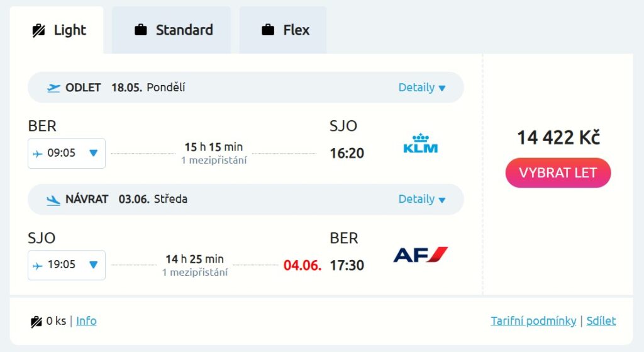Click the crossed-out baggage icon near 0 ks
Image resolution: width=644 pixels, height=352 pixels.
tap(36, 322)
